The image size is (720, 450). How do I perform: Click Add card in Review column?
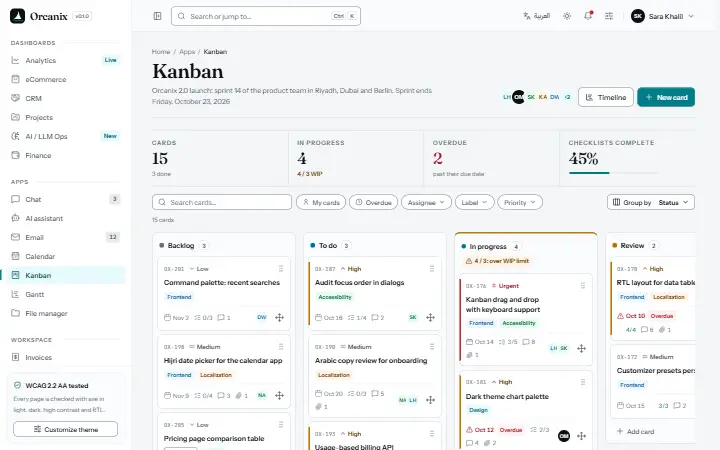coord(636,431)
